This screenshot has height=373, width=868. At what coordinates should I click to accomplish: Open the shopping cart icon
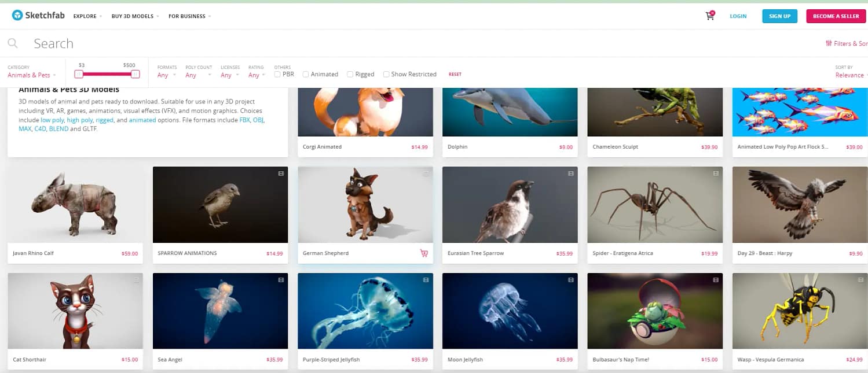pos(709,16)
